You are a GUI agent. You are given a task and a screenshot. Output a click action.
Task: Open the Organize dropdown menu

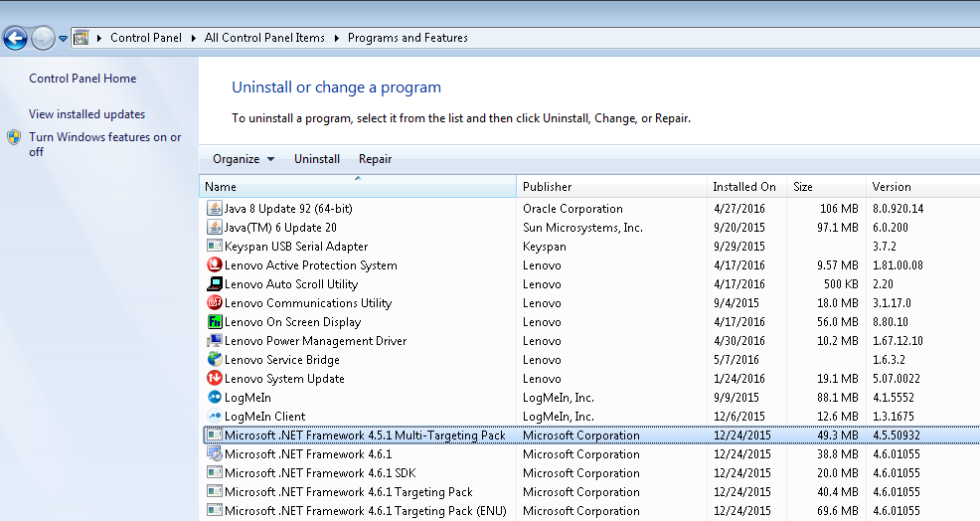click(244, 159)
